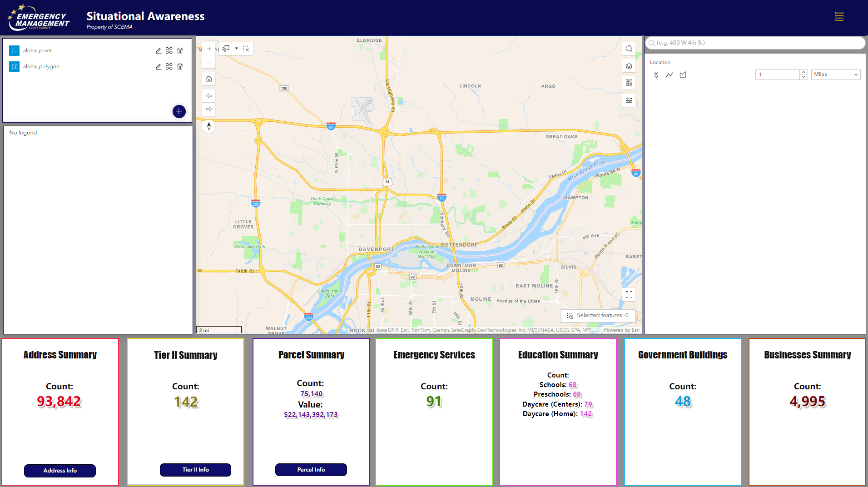Open the basemap gallery icon
Image resolution: width=868 pixels, height=487 pixels.
(x=629, y=83)
